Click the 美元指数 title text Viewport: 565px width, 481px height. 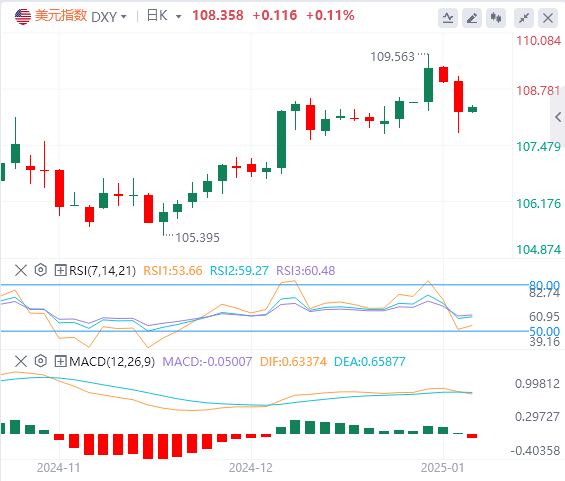click(x=61, y=16)
